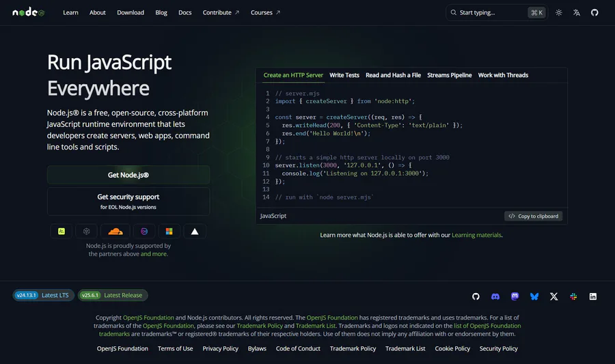The image size is (615, 364).
Task: Open the Docs nav link
Action: coord(184,12)
